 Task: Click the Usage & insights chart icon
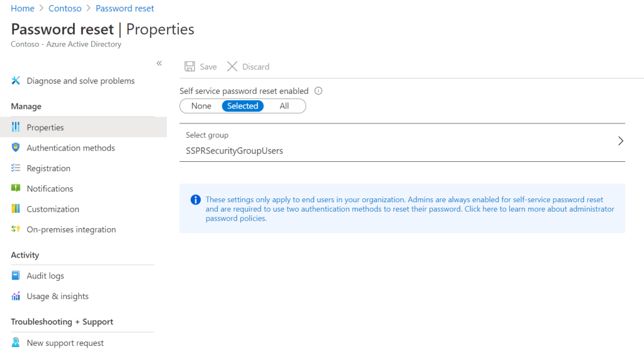(x=16, y=296)
